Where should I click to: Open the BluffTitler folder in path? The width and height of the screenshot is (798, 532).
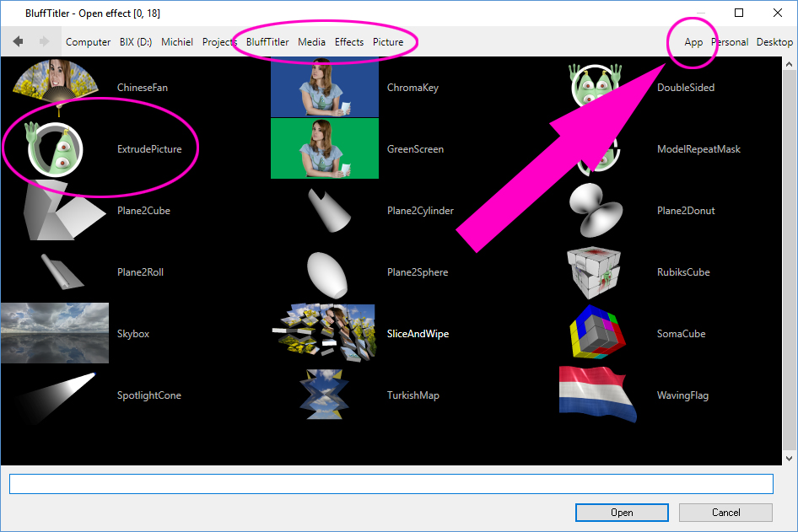tap(267, 41)
